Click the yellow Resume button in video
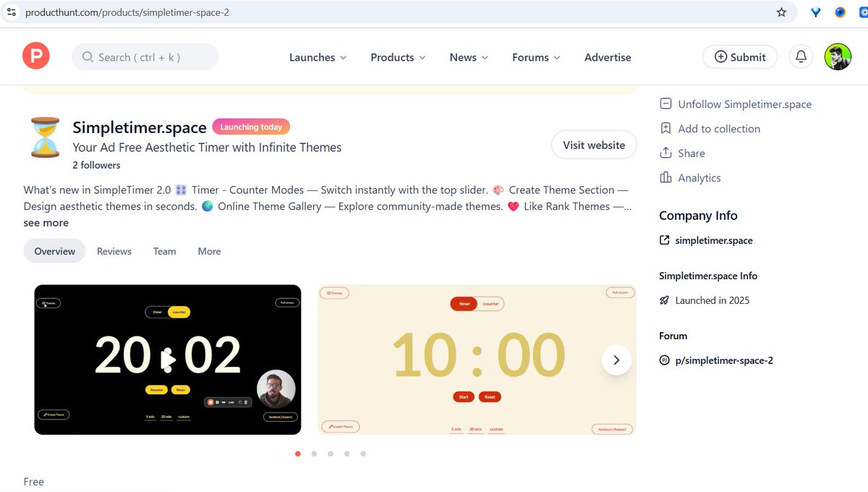Screen dimensions: 868x492 [156, 389]
